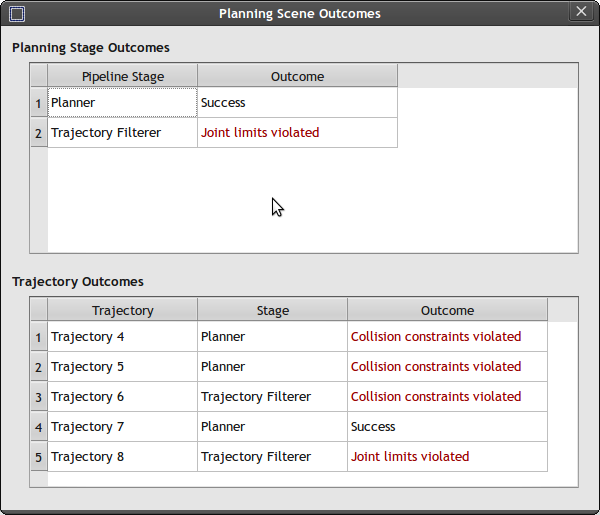Click the Trajectory 6 Trajectory Filterer stage cell
The width and height of the screenshot is (600, 515).
pyautogui.click(x=272, y=397)
